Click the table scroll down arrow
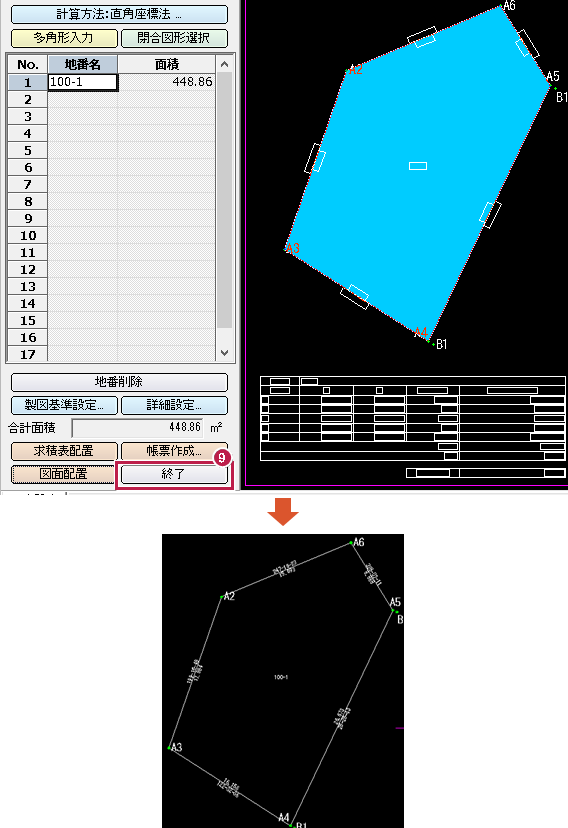Screen dimensions: 568x828 224,353
